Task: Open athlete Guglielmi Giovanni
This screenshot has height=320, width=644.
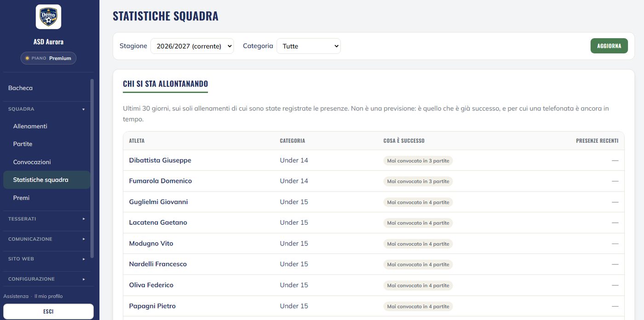Action: click(x=158, y=202)
